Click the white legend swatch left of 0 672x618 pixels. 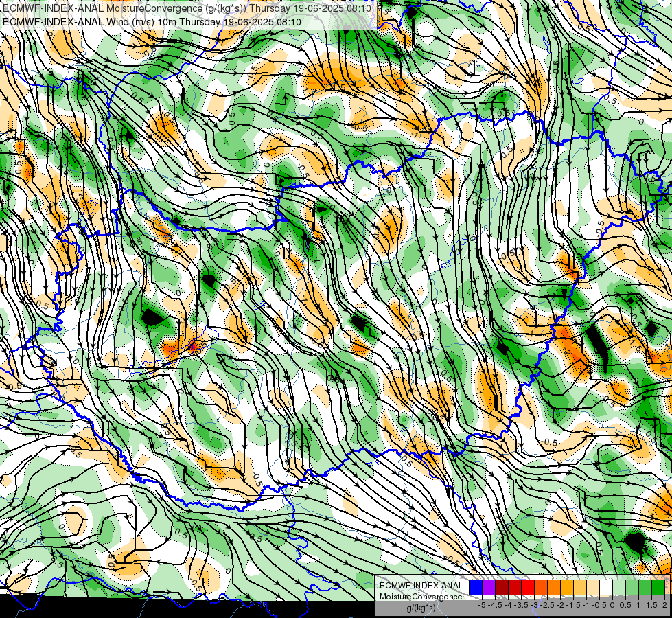point(606,587)
